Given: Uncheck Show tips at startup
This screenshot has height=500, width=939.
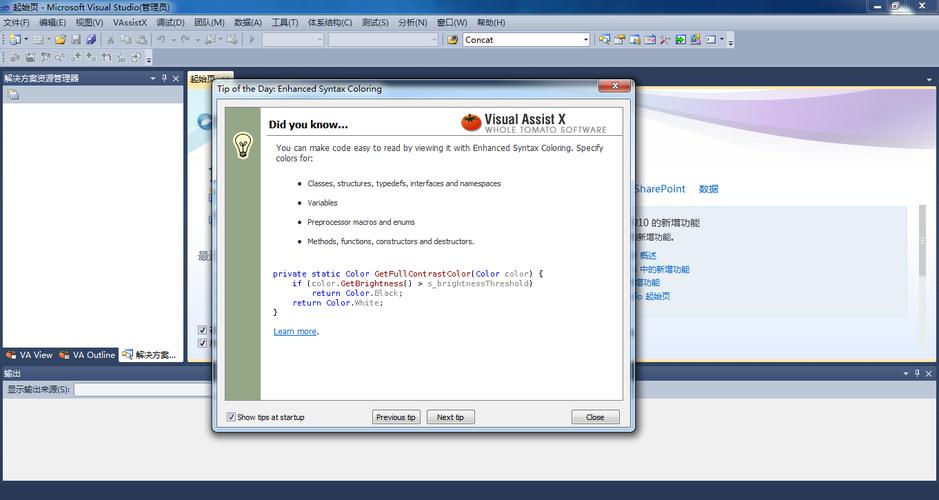Looking at the screenshot, I should pos(232,417).
